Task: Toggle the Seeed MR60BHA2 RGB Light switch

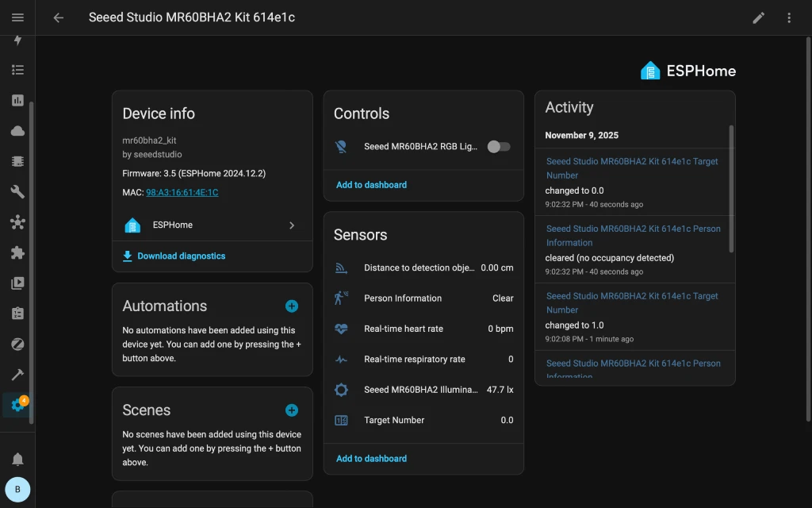Action: (499, 146)
